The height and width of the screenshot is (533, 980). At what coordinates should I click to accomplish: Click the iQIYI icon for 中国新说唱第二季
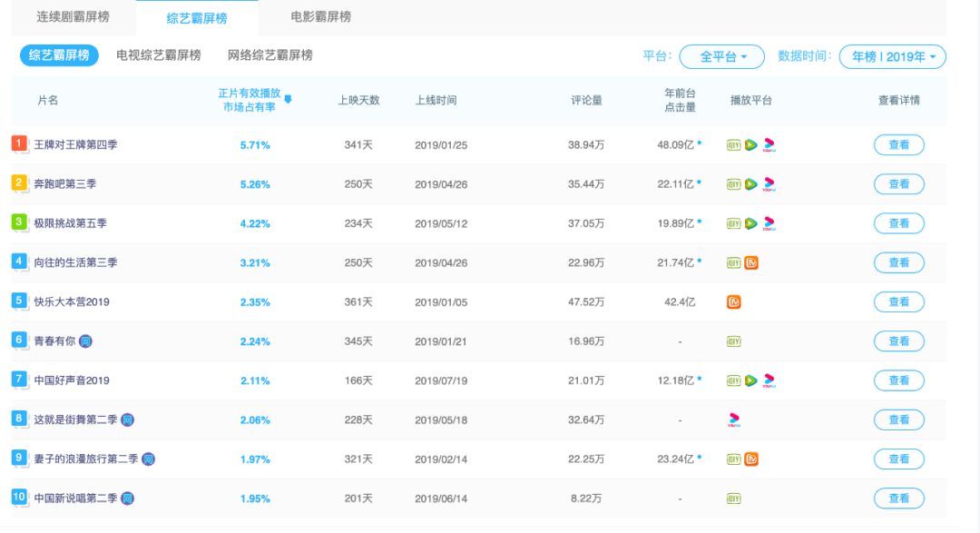point(734,498)
